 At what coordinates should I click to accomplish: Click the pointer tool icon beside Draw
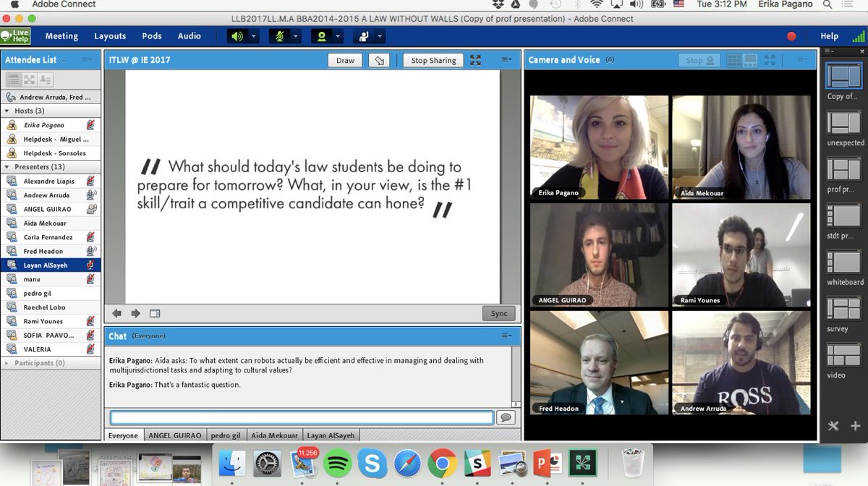coord(380,61)
